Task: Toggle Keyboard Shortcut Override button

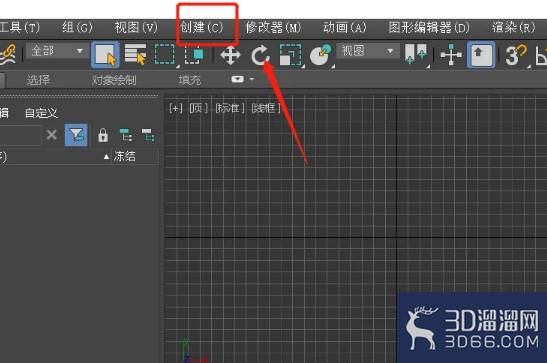Action: (x=481, y=55)
